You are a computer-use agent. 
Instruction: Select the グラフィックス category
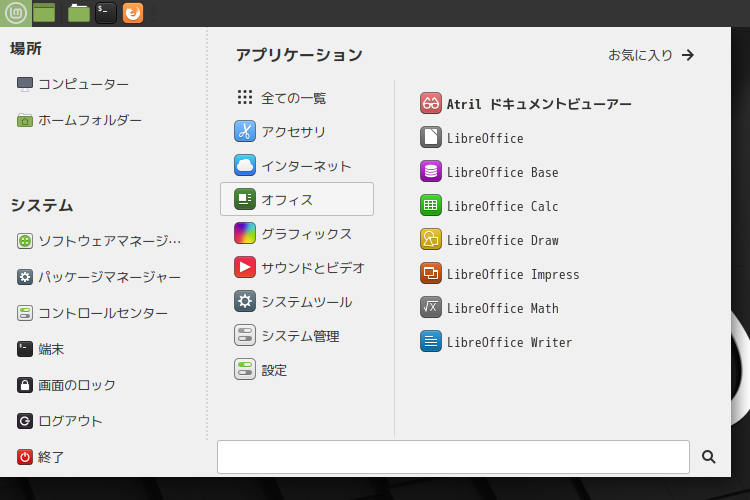[297, 233]
